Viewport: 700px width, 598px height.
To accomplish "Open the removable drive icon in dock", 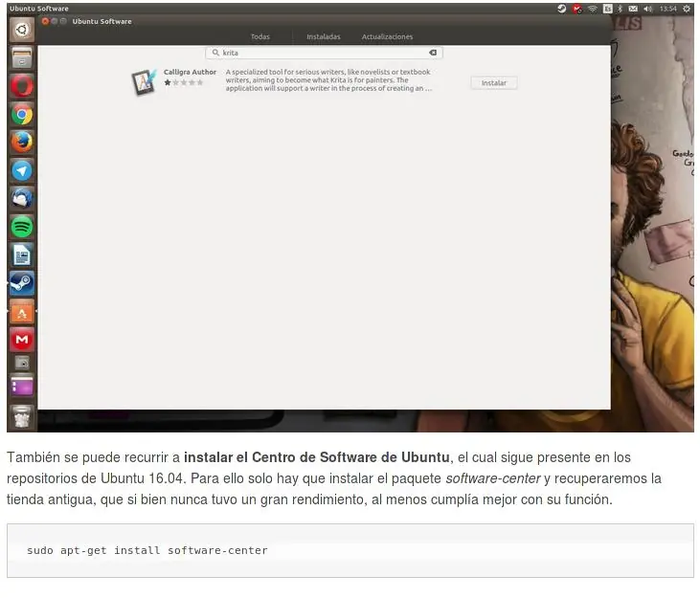I will (x=21, y=363).
